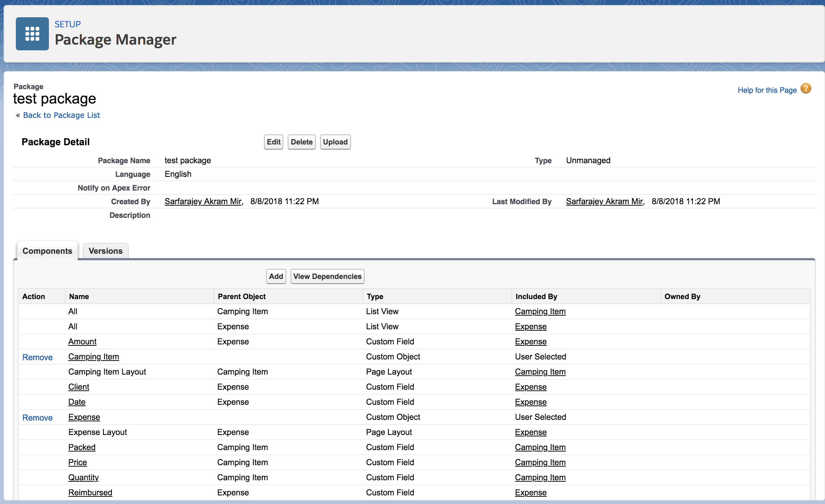Open the Amount custom field
Image resolution: width=825 pixels, height=504 pixels.
(82, 342)
